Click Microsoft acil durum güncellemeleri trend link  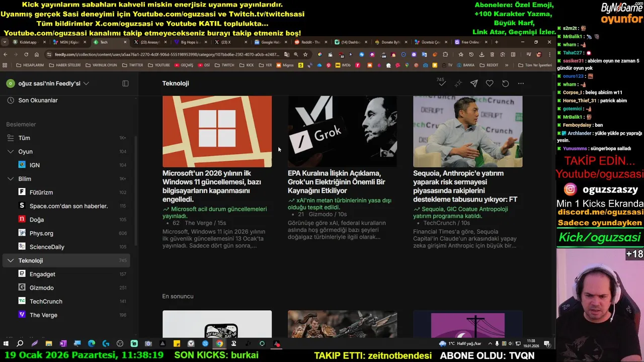point(215,212)
